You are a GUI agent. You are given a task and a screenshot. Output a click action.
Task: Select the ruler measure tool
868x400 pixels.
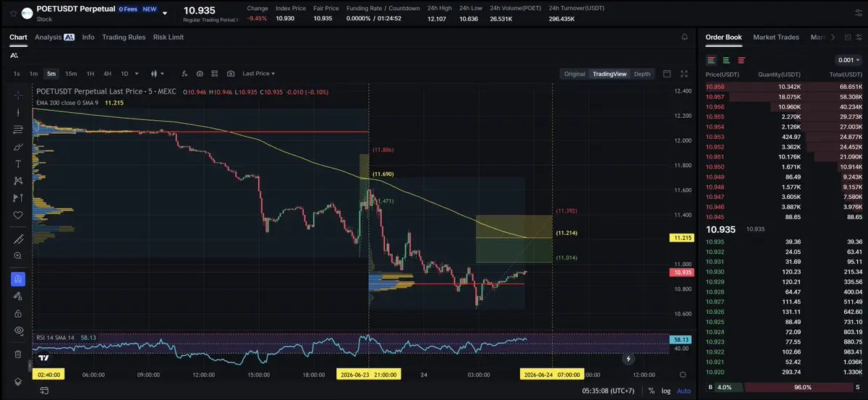(x=18, y=239)
